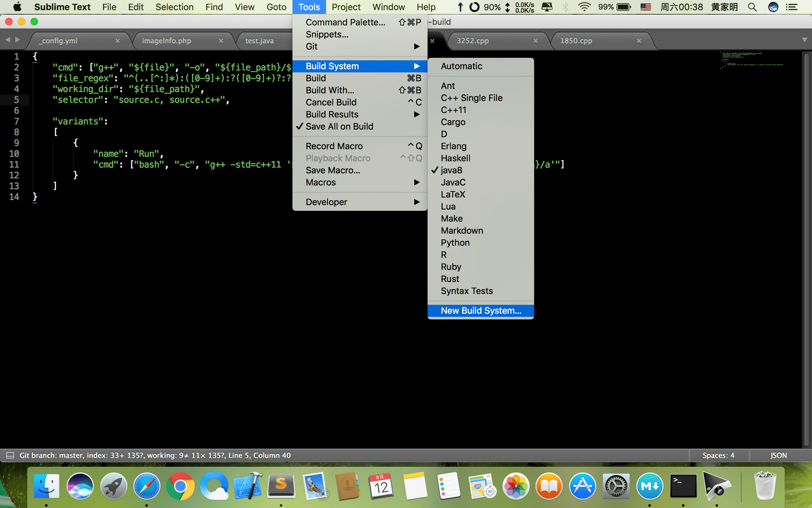Open Xcode hammer icon in dock
Image resolution: width=812 pixels, height=508 pixels.
(x=248, y=486)
